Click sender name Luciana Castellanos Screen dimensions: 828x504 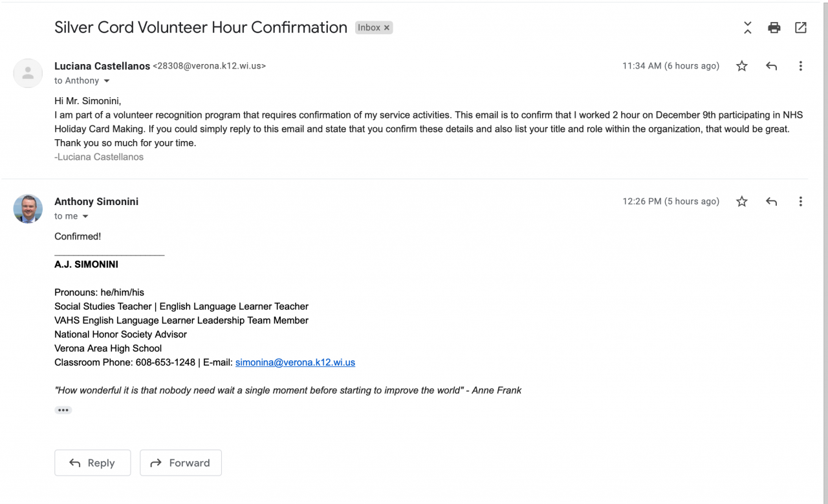tap(102, 66)
